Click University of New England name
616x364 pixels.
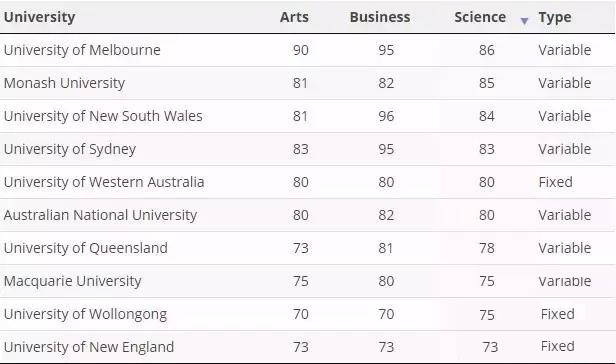click(89, 347)
